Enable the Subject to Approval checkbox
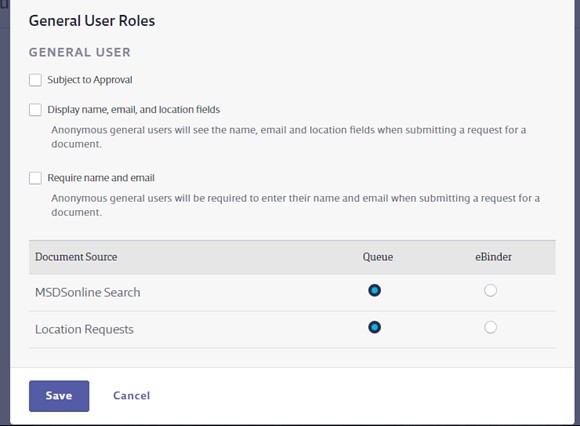This screenshot has height=426, width=580. coord(35,80)
